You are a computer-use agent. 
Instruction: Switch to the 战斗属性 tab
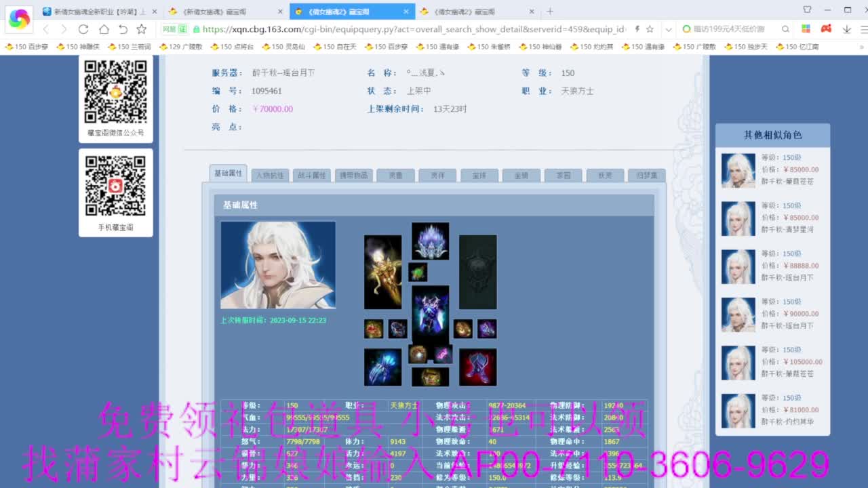pos(312,175)
